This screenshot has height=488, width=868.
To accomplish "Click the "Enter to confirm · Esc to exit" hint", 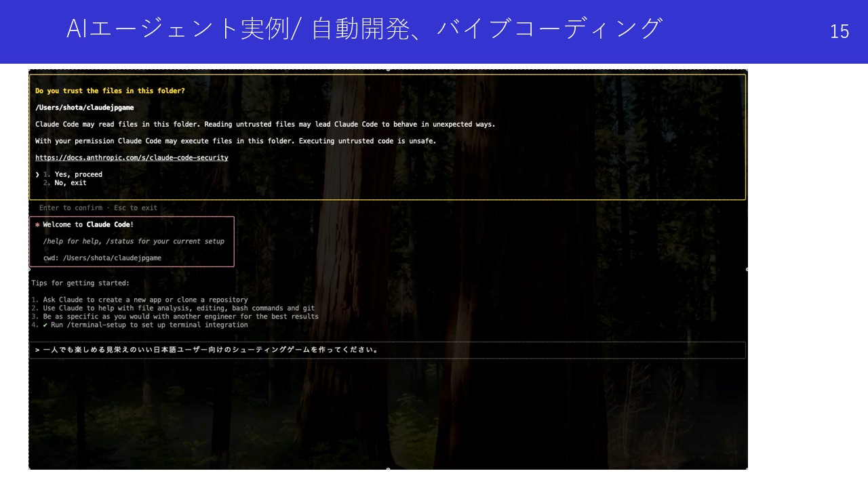I will [x=98, y=208].
